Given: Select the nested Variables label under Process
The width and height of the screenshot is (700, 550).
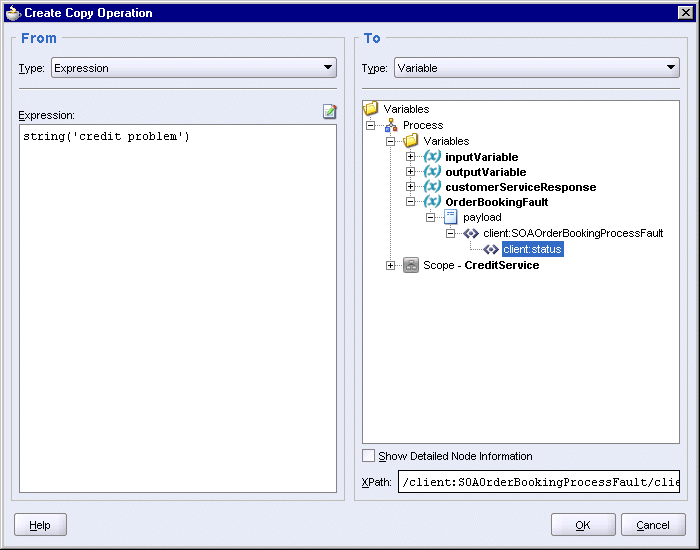Looking at the screenshot, I should pyautogui.click(x=446, y=141).
